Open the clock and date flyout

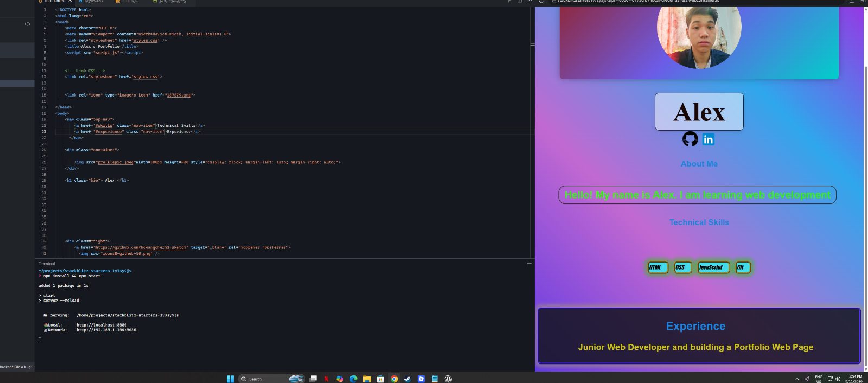click(x=854, y=379)
